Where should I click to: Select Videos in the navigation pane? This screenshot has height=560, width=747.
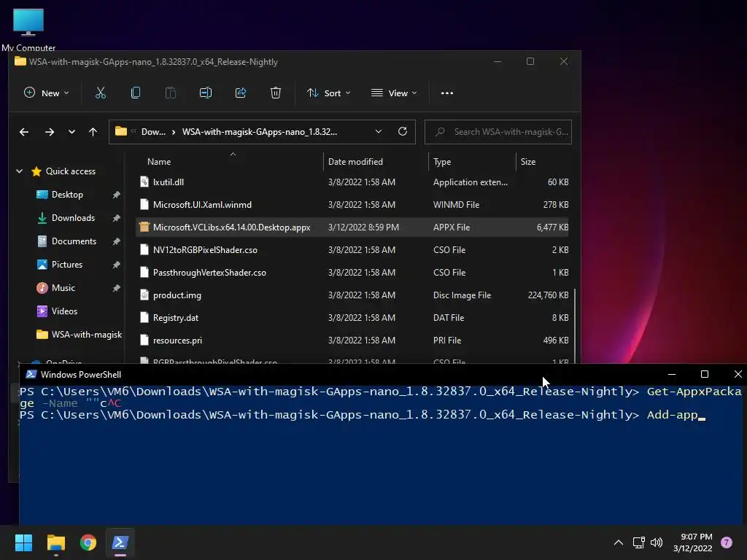pos(64,311)
